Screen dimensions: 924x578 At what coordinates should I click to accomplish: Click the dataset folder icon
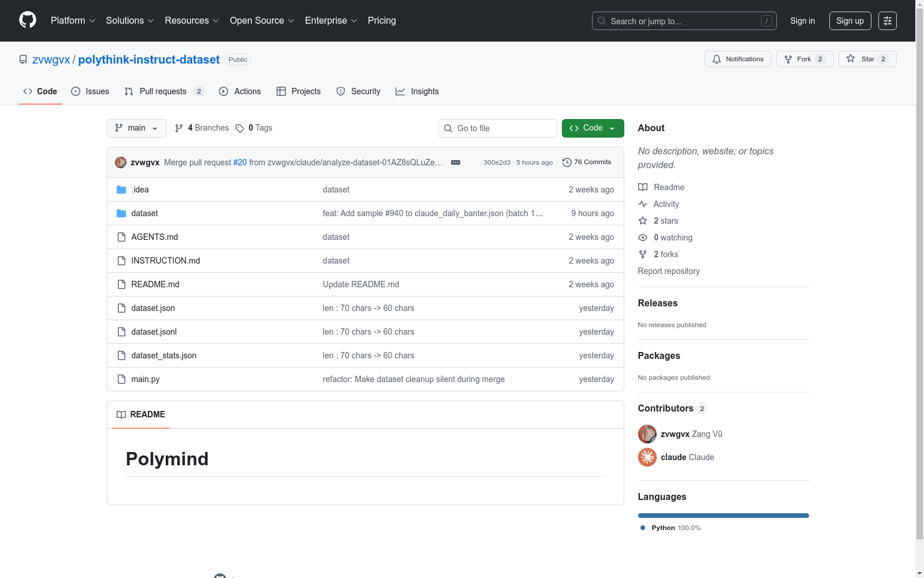click(121, 213)
